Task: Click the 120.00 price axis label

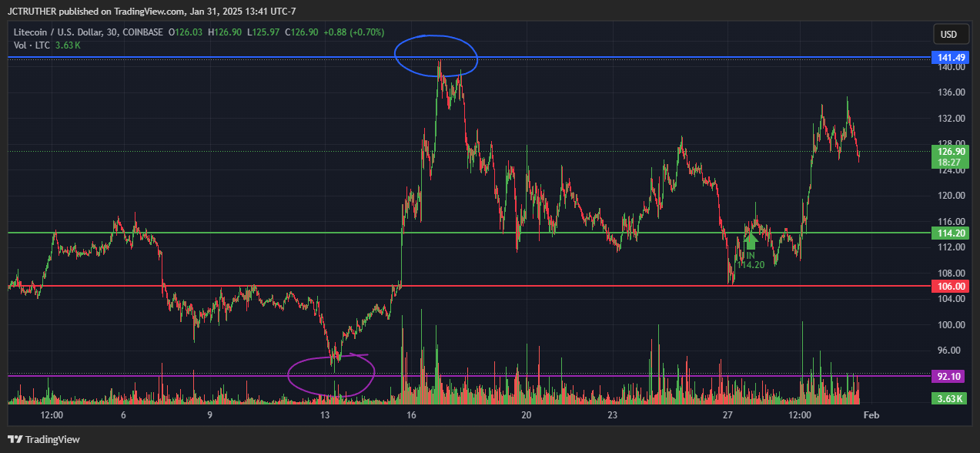Action: [950, 196]
